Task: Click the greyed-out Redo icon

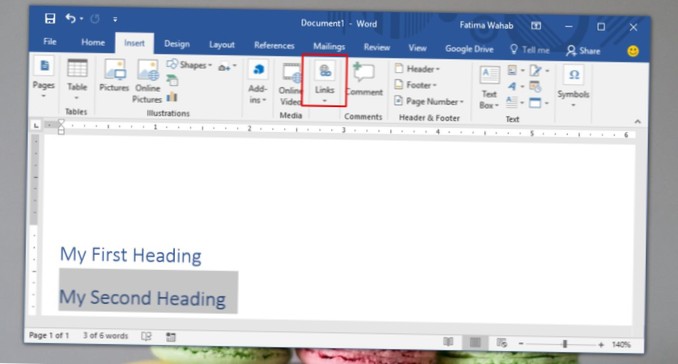Action: (x=95, y=19)
